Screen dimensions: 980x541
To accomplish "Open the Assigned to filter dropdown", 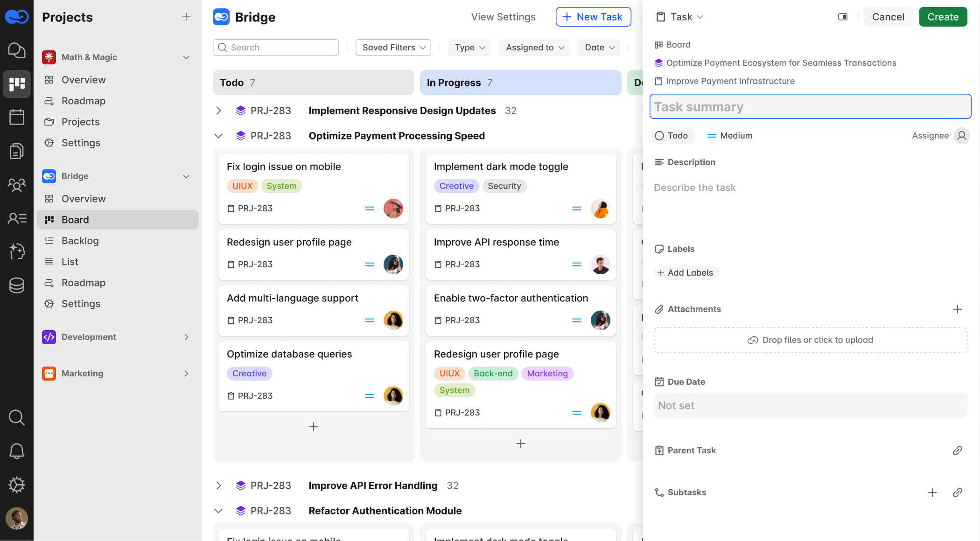I will click(534, 48).
